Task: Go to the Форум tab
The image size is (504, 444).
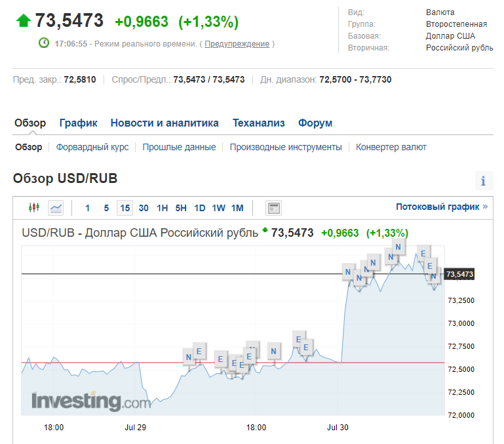Action: [315, 123]
